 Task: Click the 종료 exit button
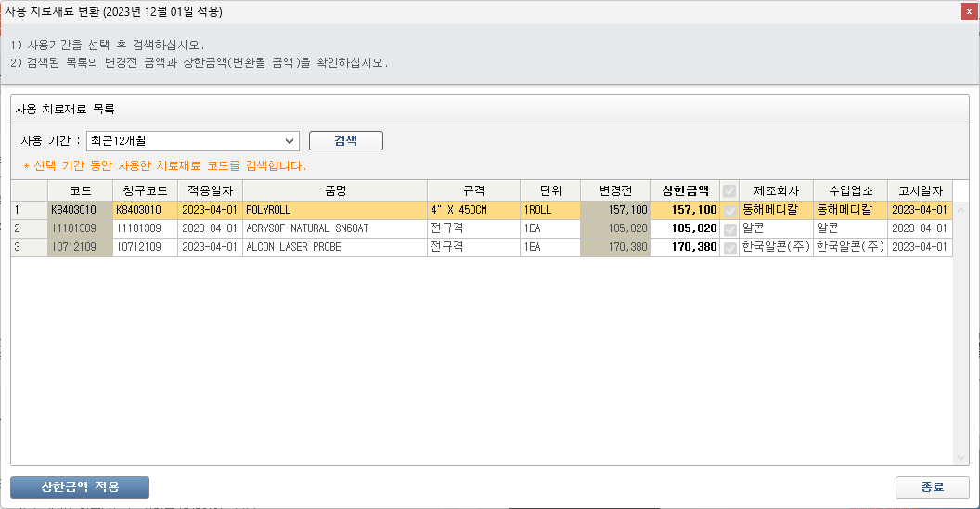932,488
